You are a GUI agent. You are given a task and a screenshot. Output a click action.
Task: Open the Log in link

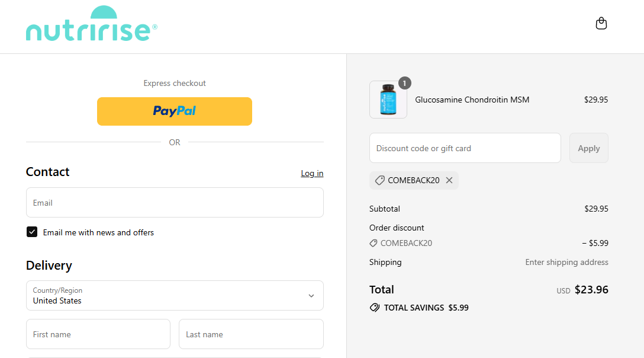coord(312,173)
